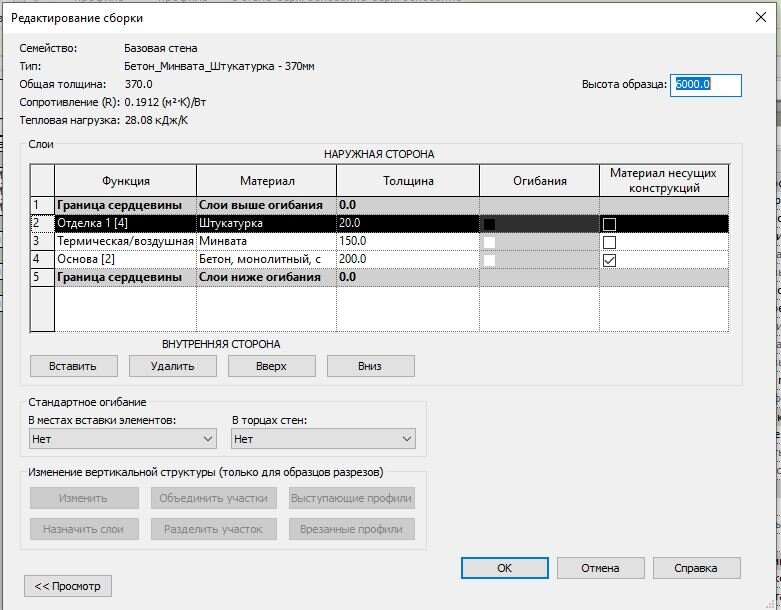The height and width of the screenshot is (610, 781).
Task: Click the Объединить участки button
Action: pyautogui.click(x=214, y=498)
